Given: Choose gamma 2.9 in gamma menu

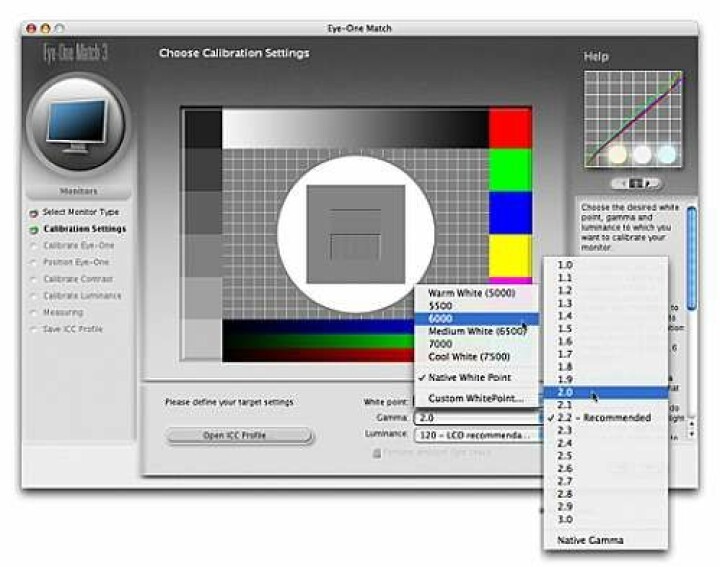Looking at the screenshot, I should pyautogui.click(x=606, y=506).
